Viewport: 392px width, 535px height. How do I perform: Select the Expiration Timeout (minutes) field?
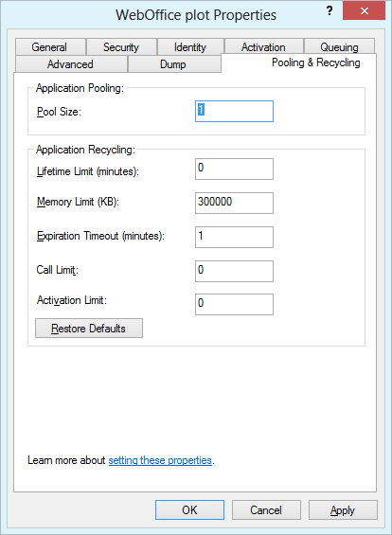tap(234, 237)
